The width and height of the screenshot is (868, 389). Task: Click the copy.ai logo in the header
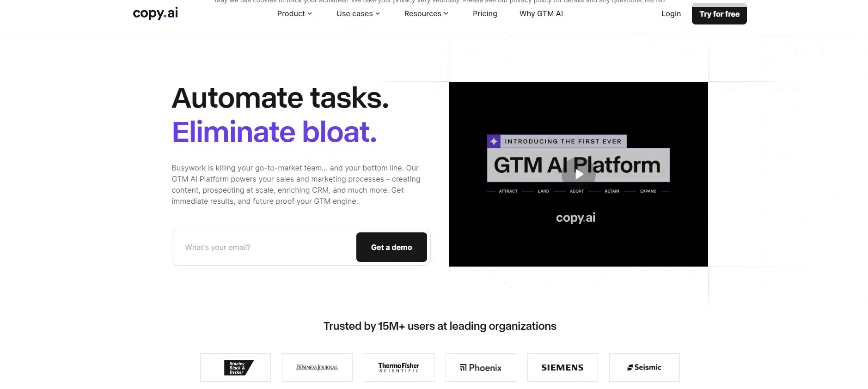pyautogui.click(x=155, y=13)
